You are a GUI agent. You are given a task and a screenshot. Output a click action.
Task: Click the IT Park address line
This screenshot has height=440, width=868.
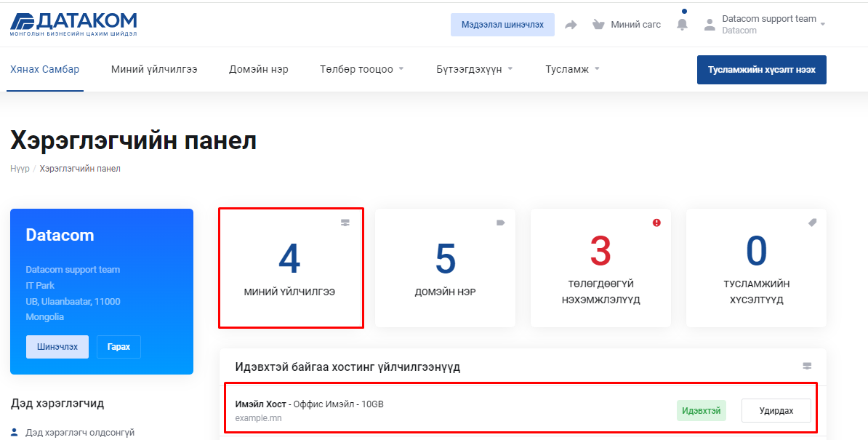[40, 286]
